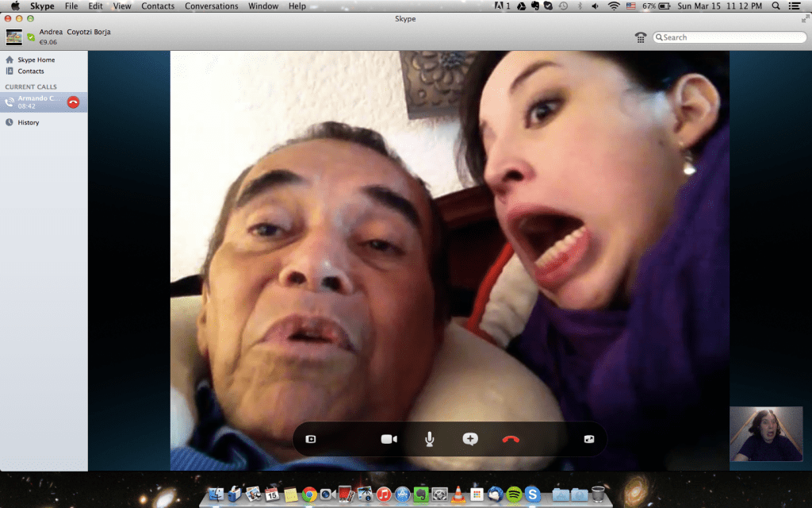Image resolution: width=812 pixels, height=508 pixels.
Task: Open the Wi-Fi menu in menu bar
Action: click(613, 6)
